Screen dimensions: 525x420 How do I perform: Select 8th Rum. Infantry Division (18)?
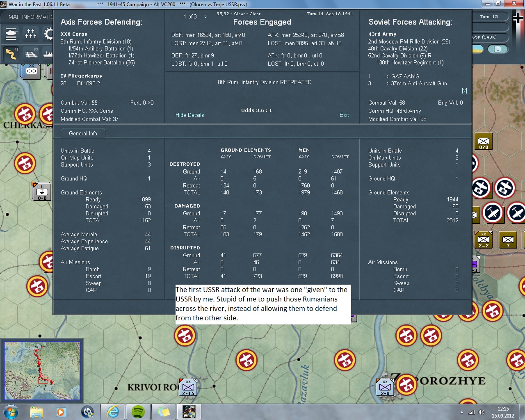click(96, 42)
